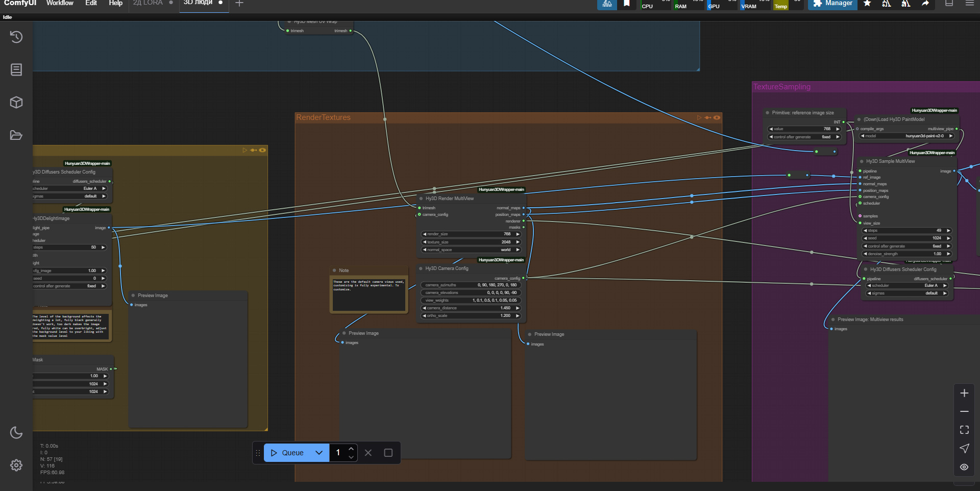Open the queue history sidebar panel
Screen dimensions: 980x491
pos(16,37)
